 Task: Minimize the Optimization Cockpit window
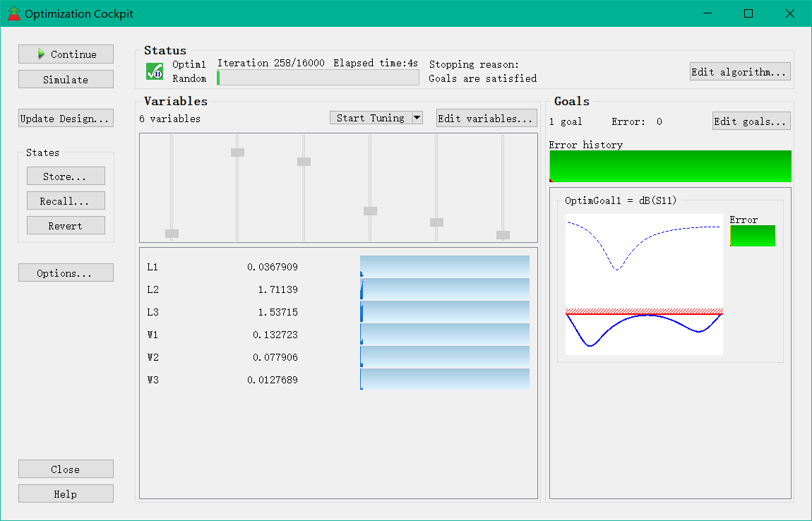point(707,13)
